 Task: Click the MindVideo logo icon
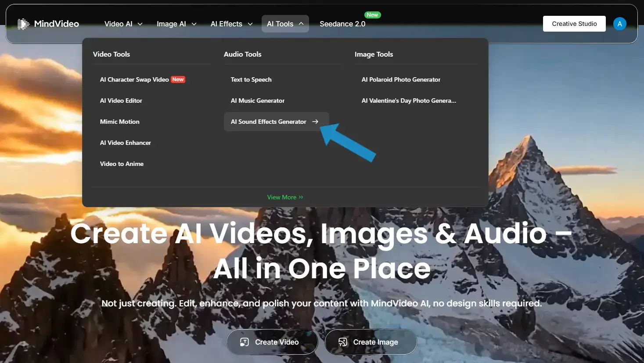point(23,24)
